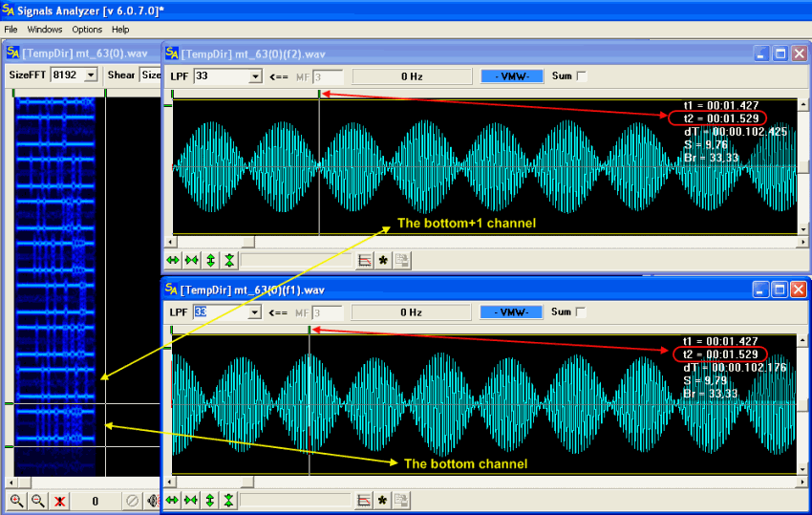Viewport: 812px width, 515px height.
Task: Open the SizeFFT 8192 dropdown
Action: (91, 75)
